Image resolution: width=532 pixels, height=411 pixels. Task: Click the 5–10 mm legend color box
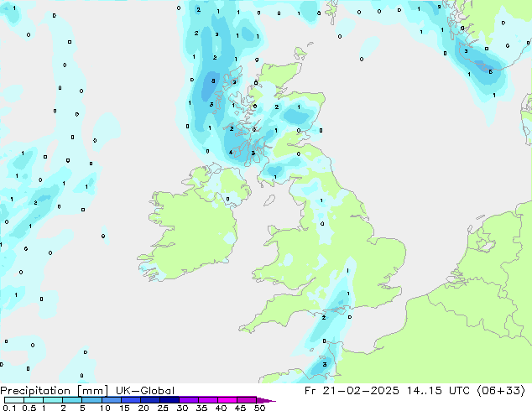91,400
